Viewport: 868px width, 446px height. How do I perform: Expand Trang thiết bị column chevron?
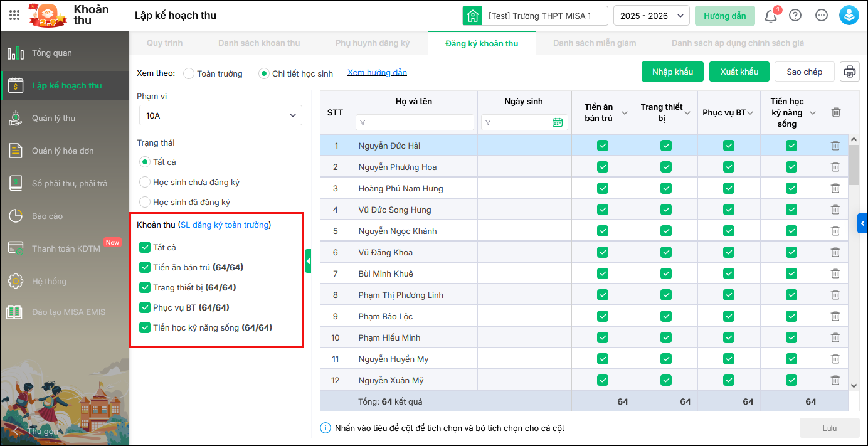click(688, 113)
